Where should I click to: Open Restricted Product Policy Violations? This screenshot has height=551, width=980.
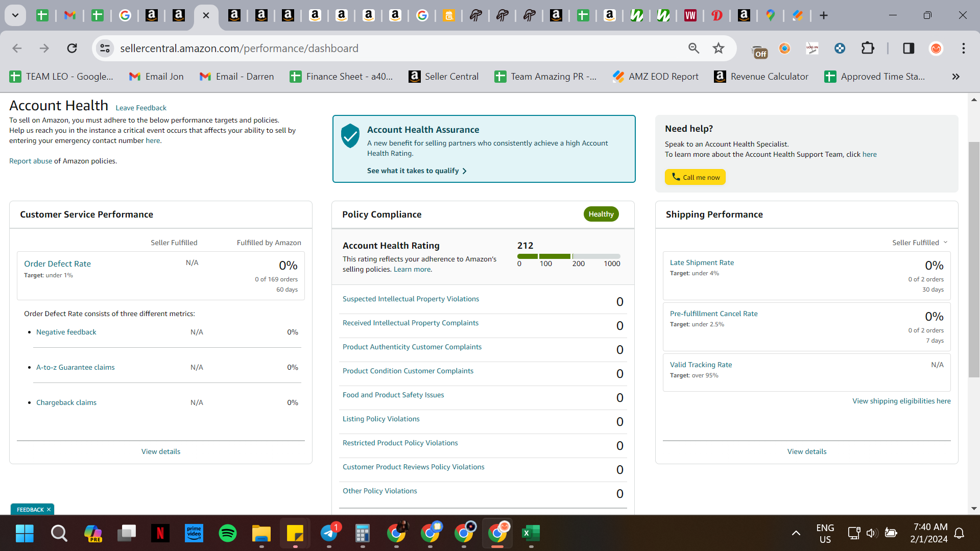[400, 443]
